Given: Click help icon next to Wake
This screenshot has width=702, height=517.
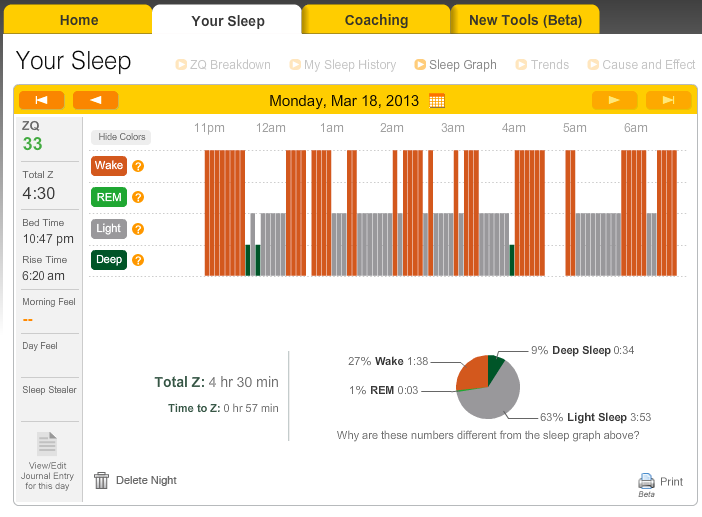Looking at the screenshot, I should (x=138, y=167).
